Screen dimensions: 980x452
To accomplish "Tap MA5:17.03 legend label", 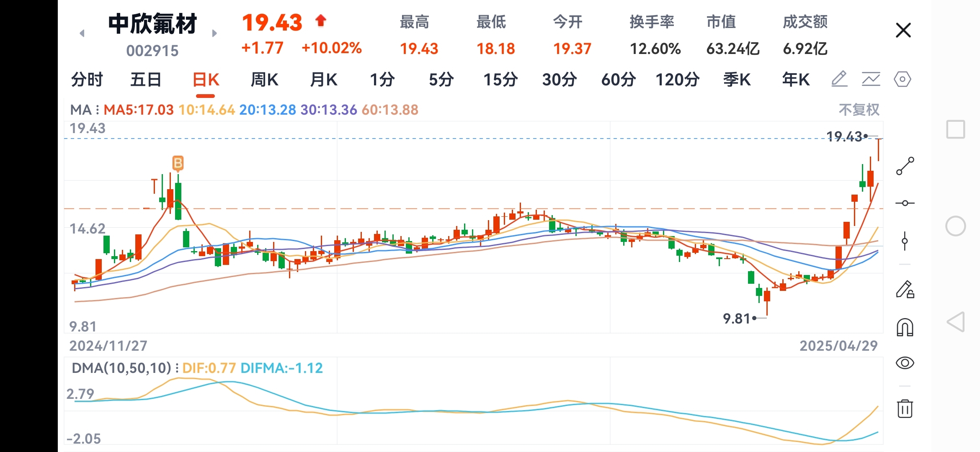I will 139,110.
